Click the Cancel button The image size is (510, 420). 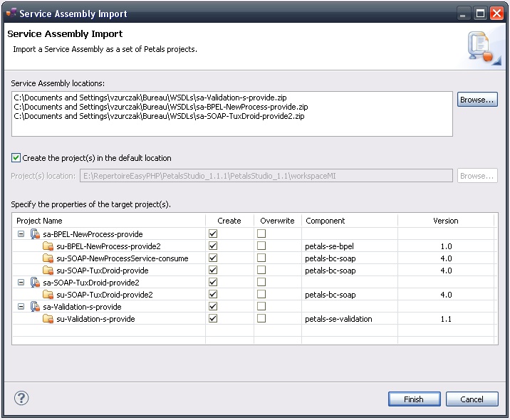pos(472,399)
